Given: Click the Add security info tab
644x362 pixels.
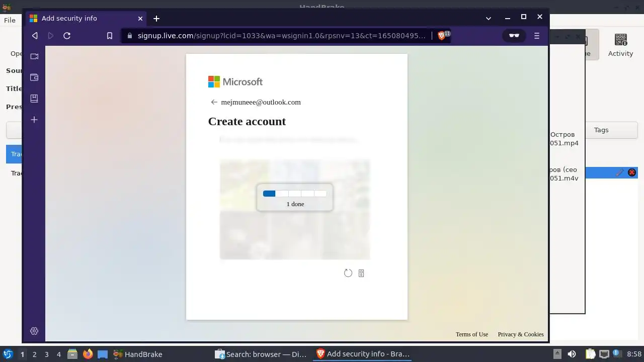Looking at the screenshot, I should point(86,19).
